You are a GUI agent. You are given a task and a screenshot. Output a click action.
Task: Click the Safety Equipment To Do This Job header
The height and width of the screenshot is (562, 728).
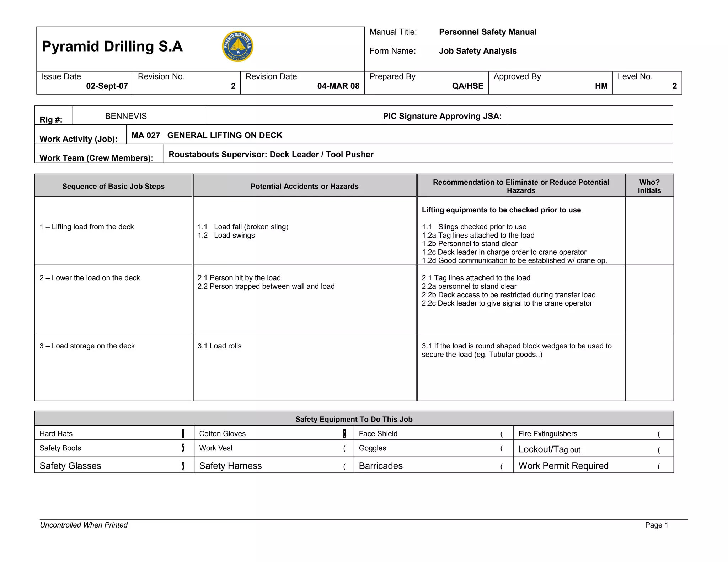point(354,419)
